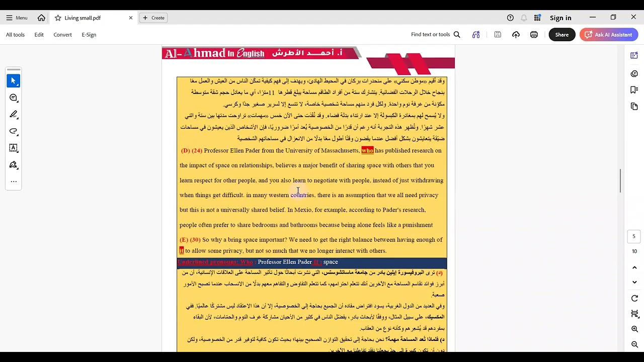Show more tools via ellipsis button
The width and height of the screenshot is (644, 362).
click(14, 182)
